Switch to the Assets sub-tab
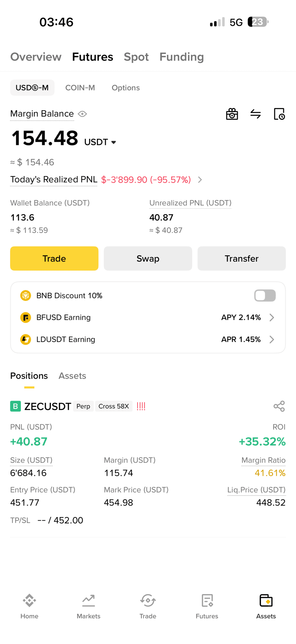This screenshot has width=296, height=644. [72, 376]
